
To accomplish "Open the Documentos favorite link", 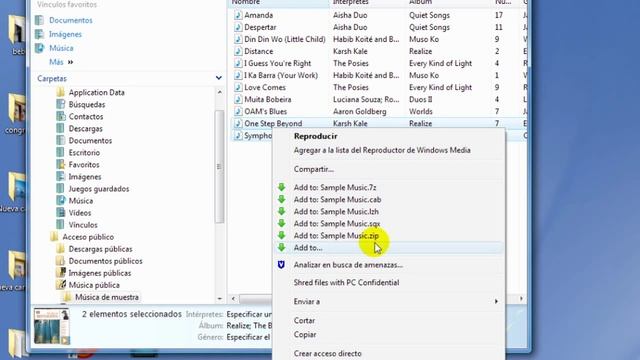I will pyautogui.click(x=71, y=20).
